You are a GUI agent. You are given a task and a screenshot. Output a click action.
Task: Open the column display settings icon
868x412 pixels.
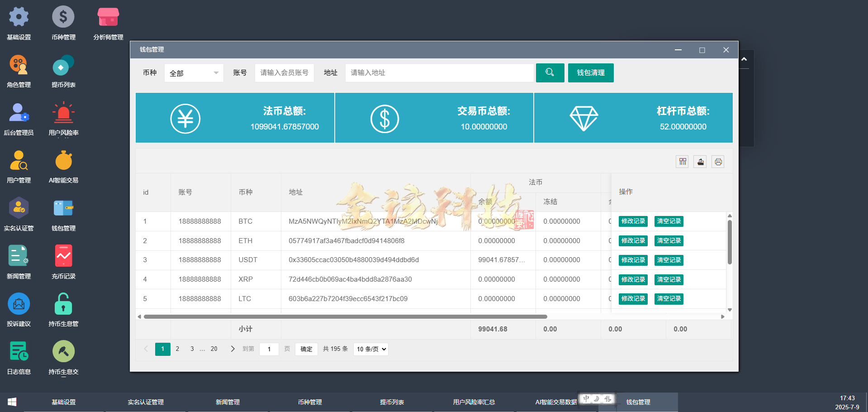[682, 162]
